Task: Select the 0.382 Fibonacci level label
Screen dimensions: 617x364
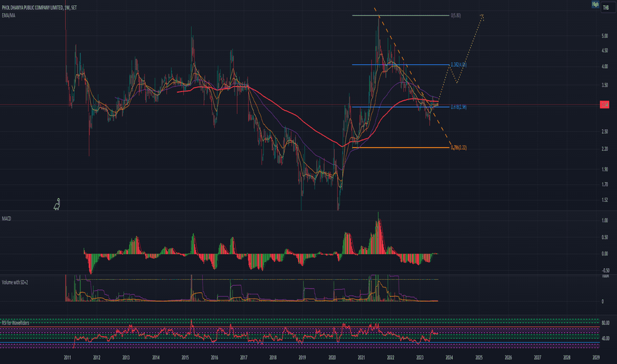Action: 458,65
